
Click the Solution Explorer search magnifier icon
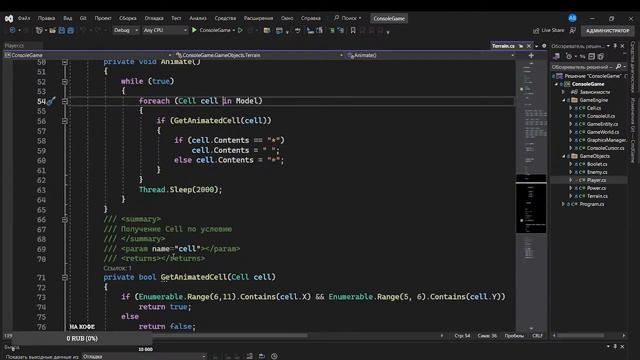[618, 67]
